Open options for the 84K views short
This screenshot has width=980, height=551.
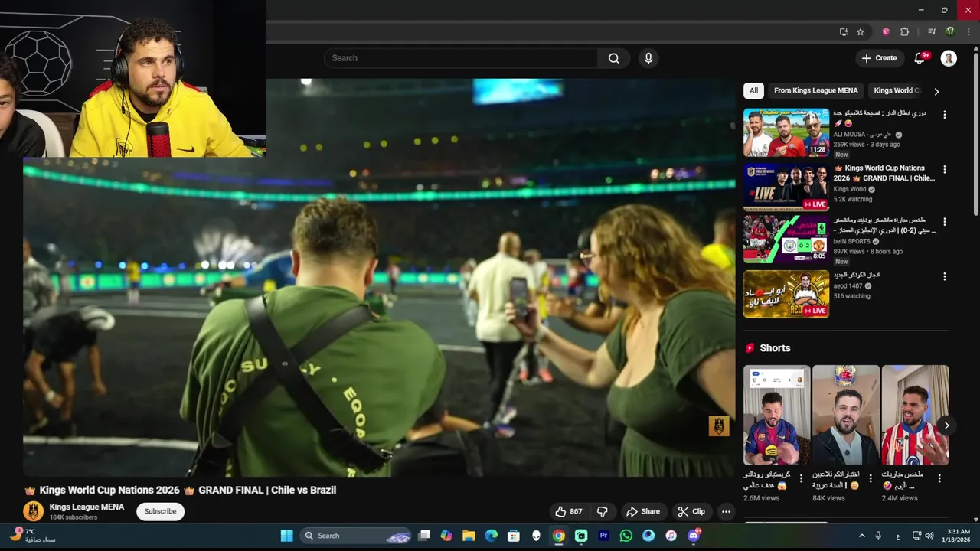click(871, 478)
